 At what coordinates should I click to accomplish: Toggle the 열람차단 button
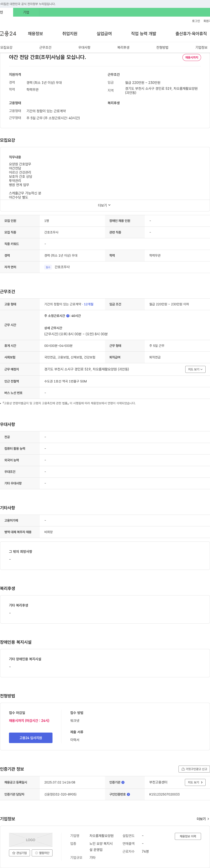42,853
